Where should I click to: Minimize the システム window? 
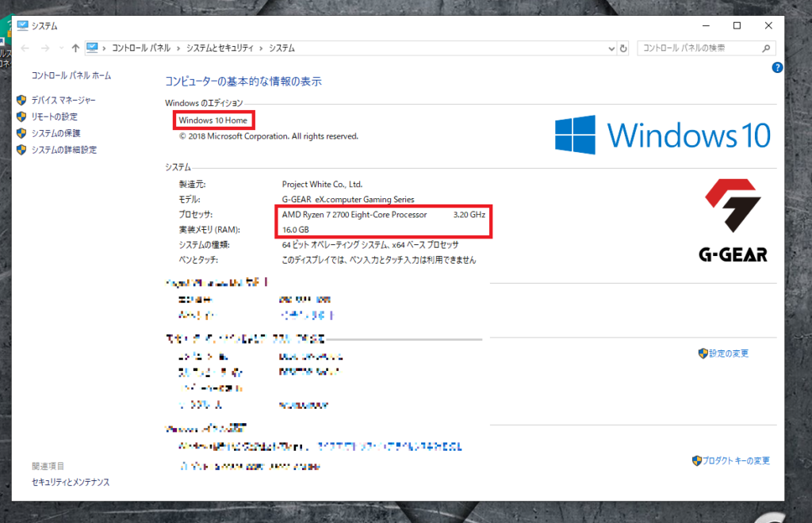coord(706,25)
